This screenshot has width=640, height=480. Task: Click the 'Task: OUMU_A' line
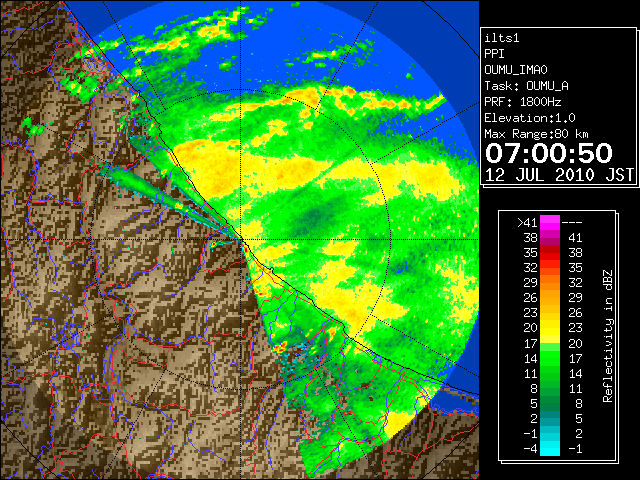(526, 86)
